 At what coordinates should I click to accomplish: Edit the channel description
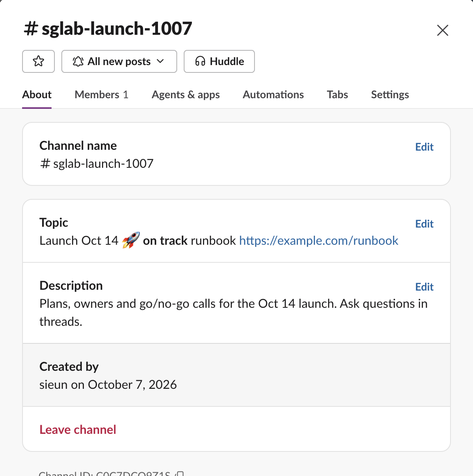click(x=424, y=287)
